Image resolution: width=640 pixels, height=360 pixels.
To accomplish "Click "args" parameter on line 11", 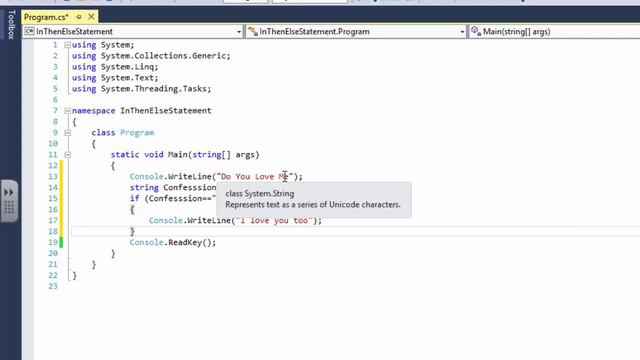I will coord(245,155).
